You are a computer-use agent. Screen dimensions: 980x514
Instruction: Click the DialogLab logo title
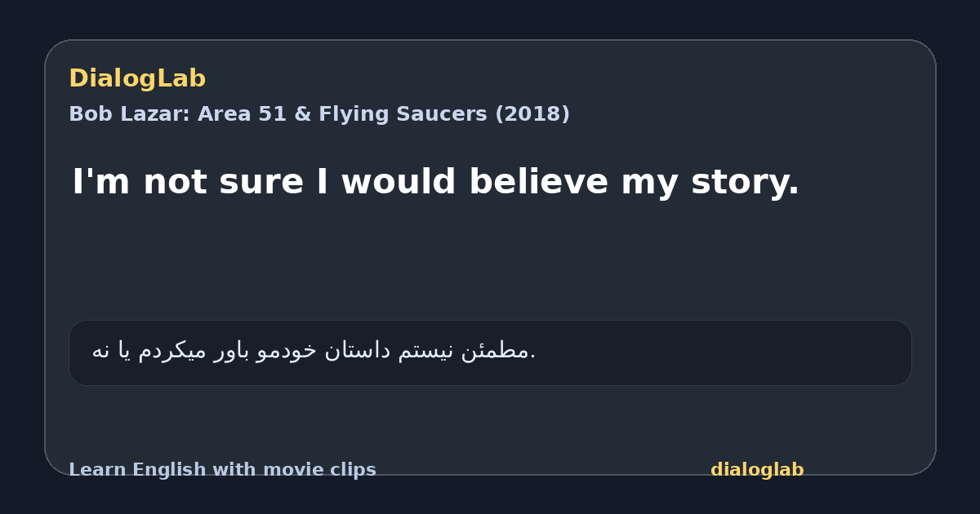pos(137,79)
